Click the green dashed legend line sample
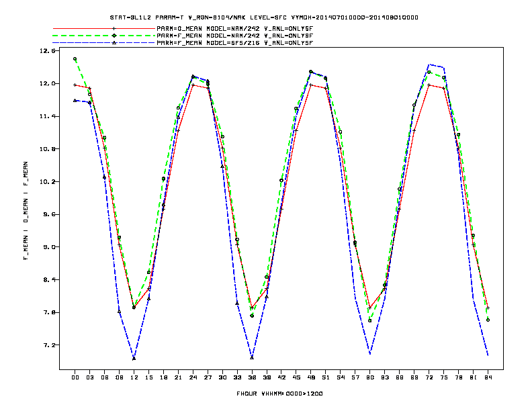Viewport: 532px width, 411px height. pos(104,36)
